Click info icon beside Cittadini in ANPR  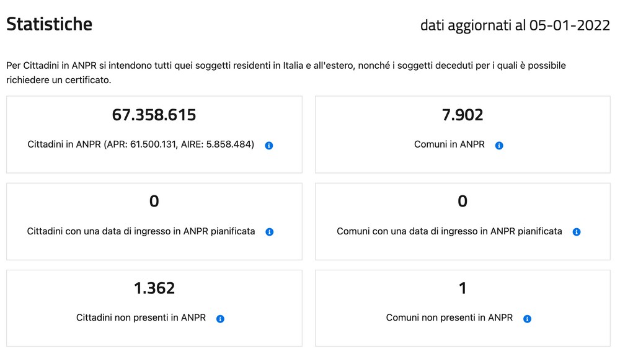[269, 146]
